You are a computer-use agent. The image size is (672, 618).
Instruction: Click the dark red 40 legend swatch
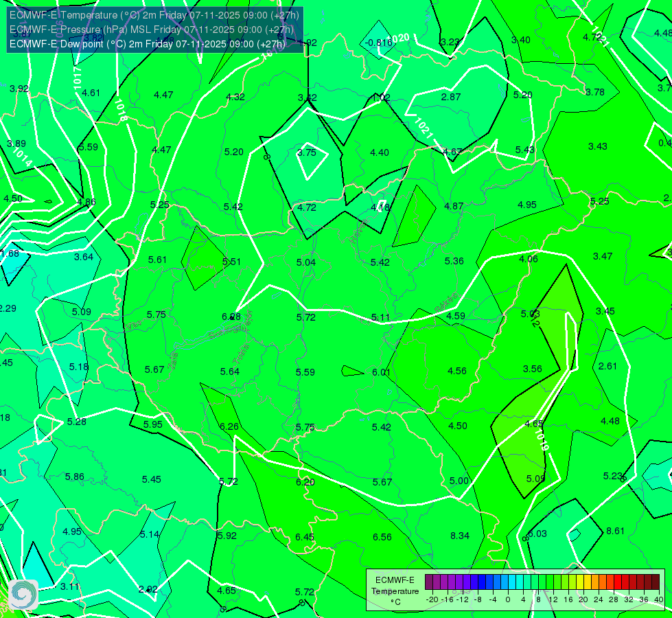[656, 582]
